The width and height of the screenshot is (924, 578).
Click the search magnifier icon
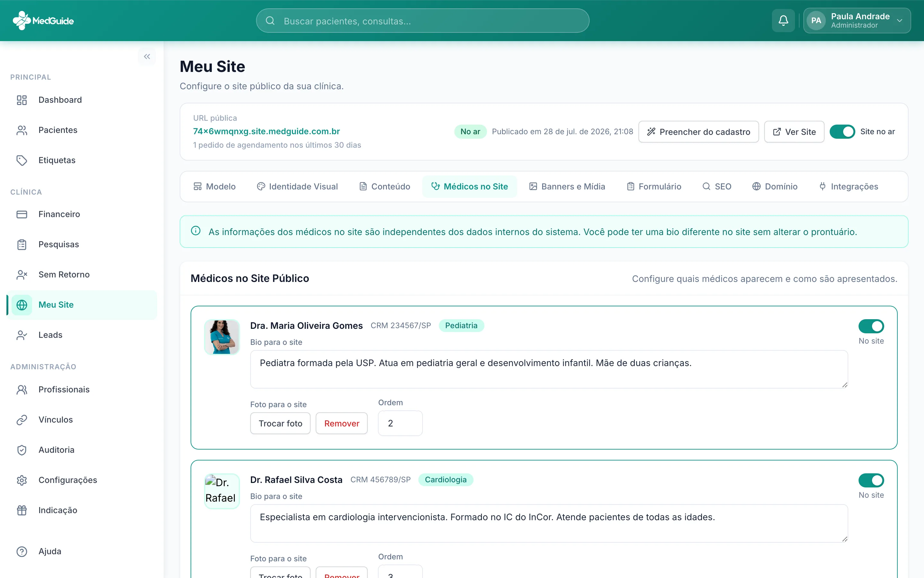point(270,21)
